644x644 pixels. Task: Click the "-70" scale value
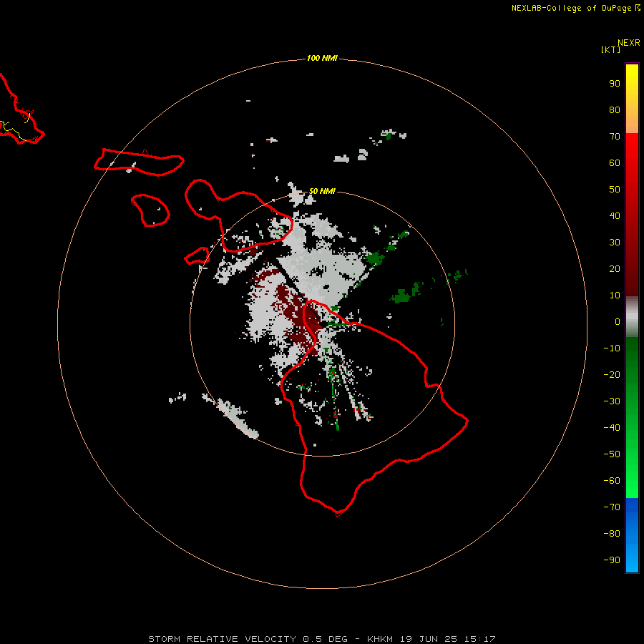pos(612,507)
